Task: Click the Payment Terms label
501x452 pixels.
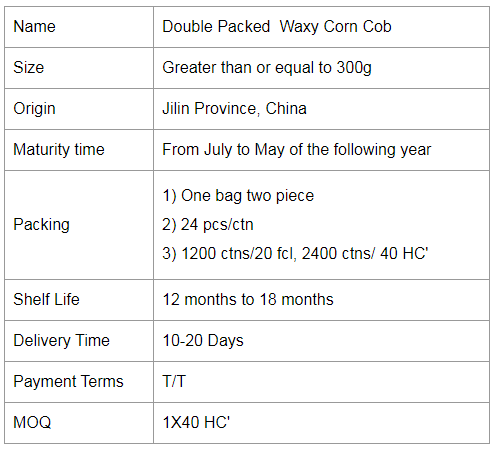Action: click(68, 381)
